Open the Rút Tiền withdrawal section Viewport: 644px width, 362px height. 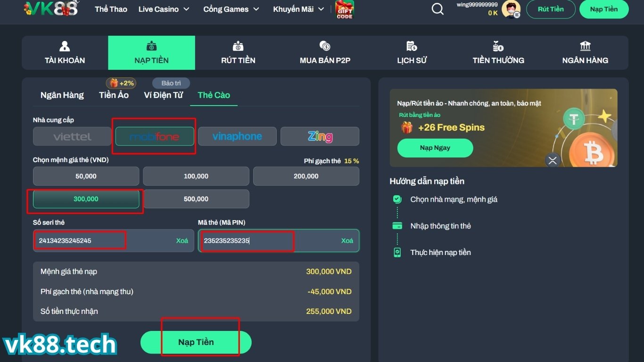(238, 53)
